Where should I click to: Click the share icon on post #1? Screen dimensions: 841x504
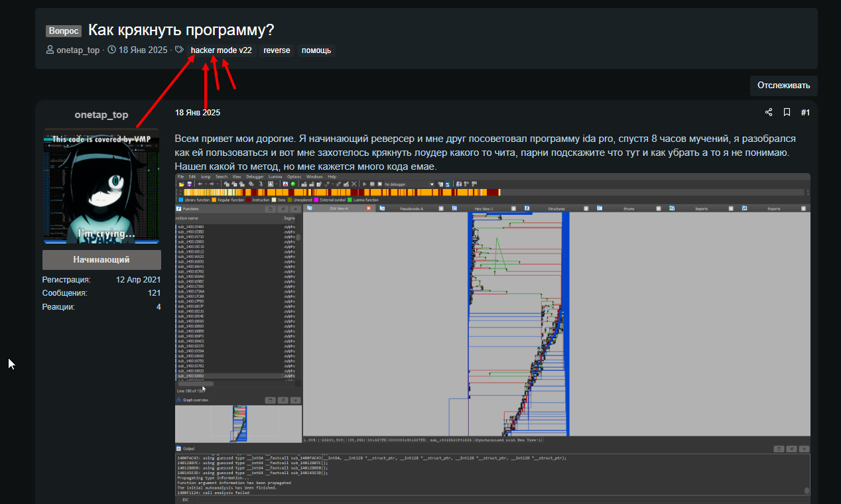pyautogui.click(x=769, y=113)
